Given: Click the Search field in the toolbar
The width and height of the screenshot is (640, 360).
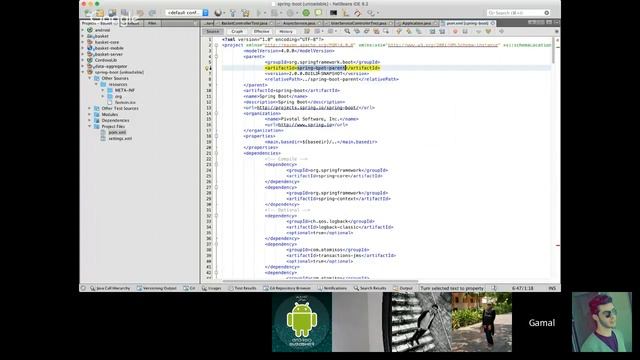Looking at the screenshot, I should [x=519, y=13].
